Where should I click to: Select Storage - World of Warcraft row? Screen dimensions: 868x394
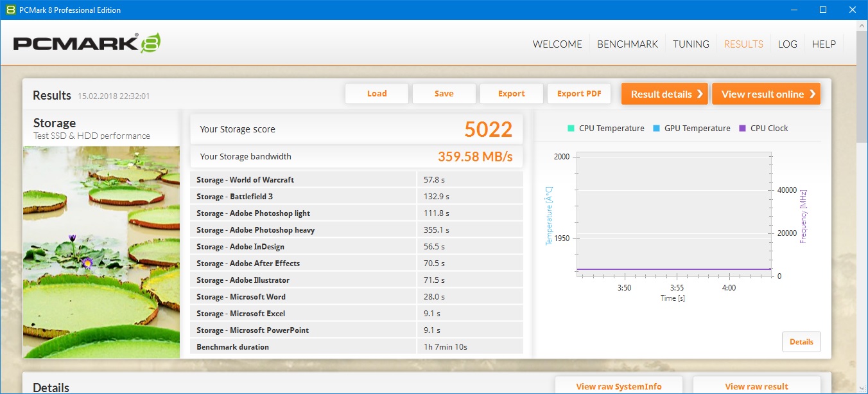click(x=356, y=180)
